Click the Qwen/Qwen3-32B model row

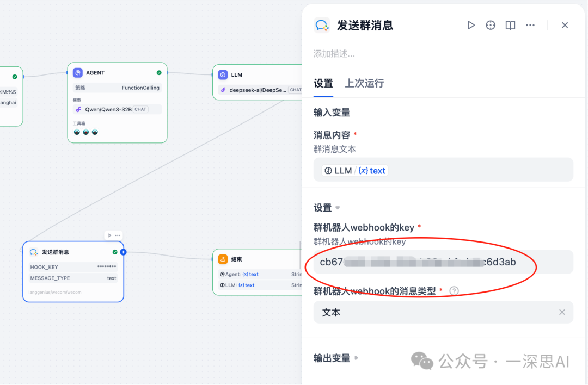(x=117, y=109)
